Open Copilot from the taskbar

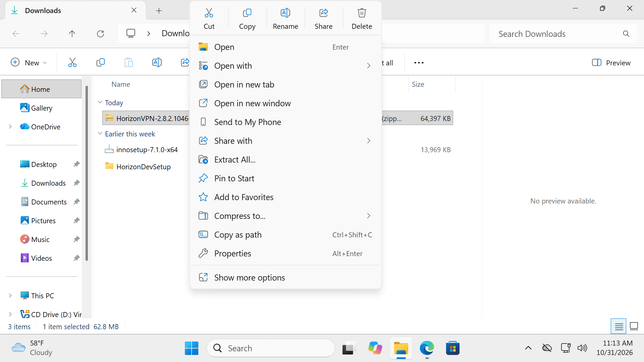(375, 348)
